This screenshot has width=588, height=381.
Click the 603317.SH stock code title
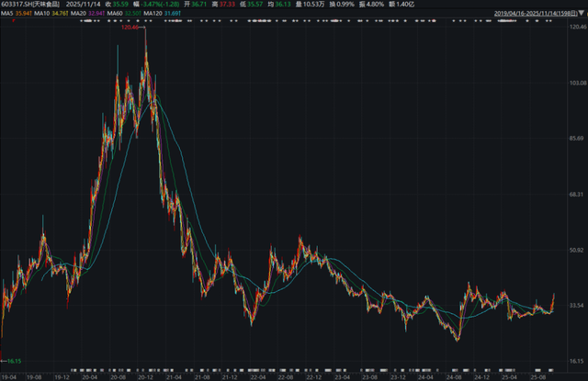pyautogui.click(x=20, y=5)
